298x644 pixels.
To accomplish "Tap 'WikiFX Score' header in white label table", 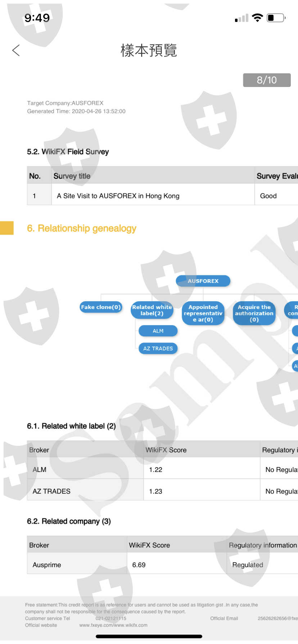I will pyautogui.click(x=166, y=450).
